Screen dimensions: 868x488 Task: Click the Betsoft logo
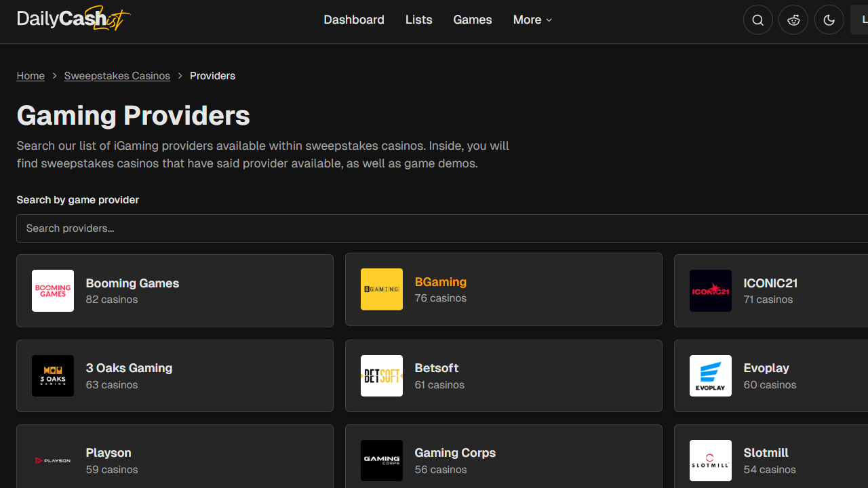(x=382, y=375)
